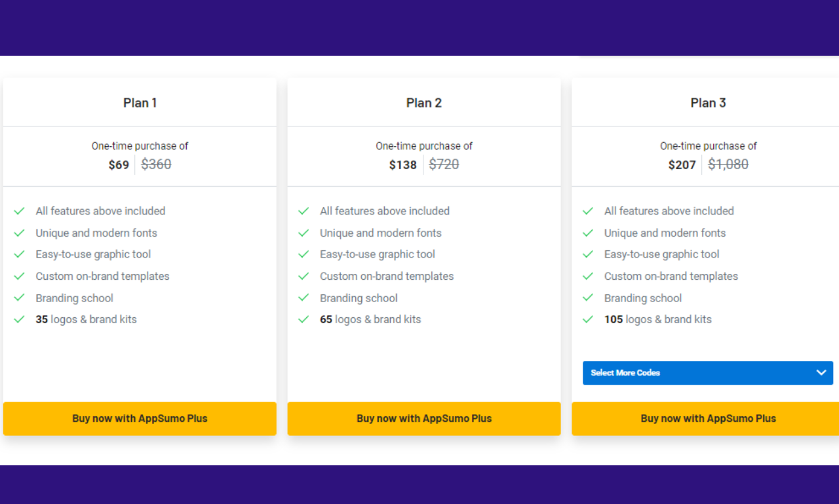
Task: Click checkmark next to Plan 3 'Easy-to-use graphic tool'
Action: tap(588, 255)
